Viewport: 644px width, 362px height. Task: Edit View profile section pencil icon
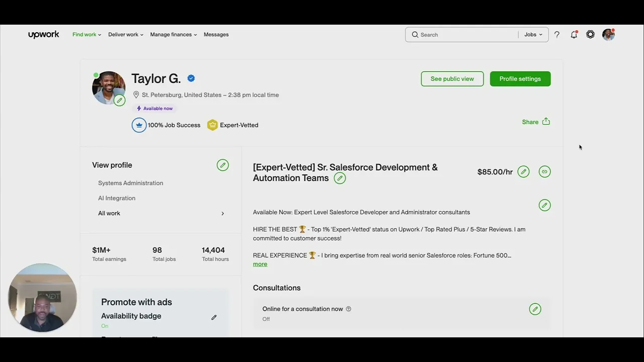[223, 165]
